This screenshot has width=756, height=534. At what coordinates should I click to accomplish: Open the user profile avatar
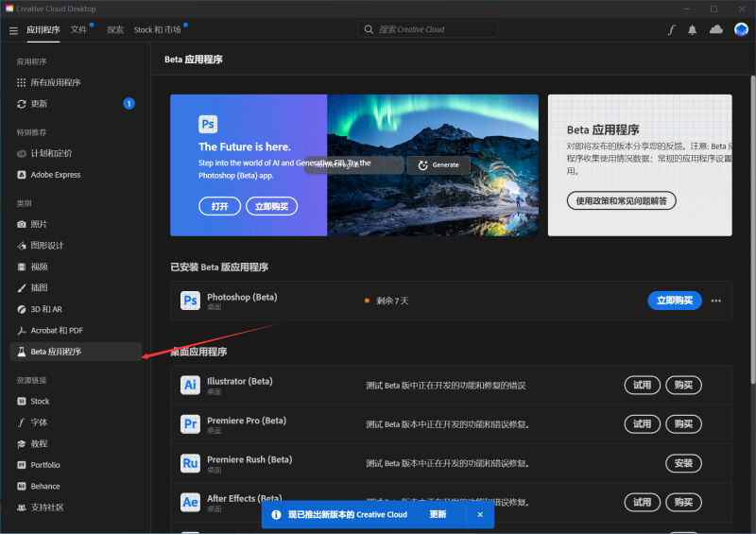click(x=741, y=30)
